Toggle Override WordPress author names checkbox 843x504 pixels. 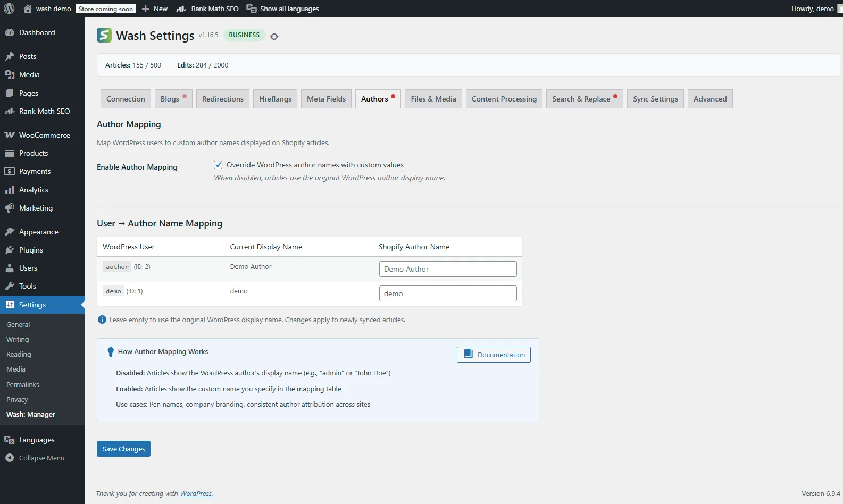pyautogui.click(x=218, y=165)
